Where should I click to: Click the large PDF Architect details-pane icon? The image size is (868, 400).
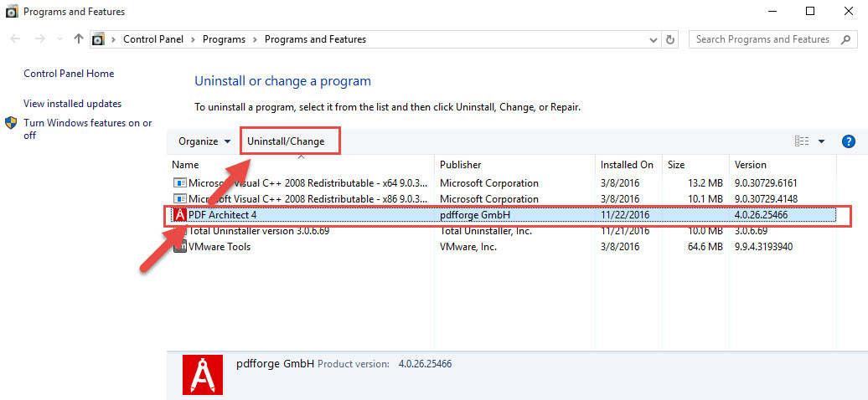coord(203,375)
